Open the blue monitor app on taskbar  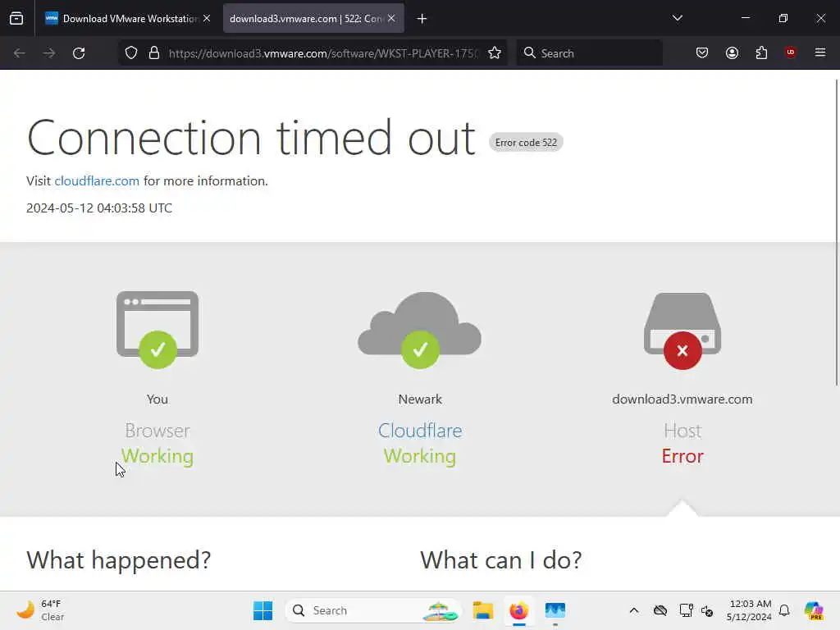pyautogui.click(x=555, y=610)
